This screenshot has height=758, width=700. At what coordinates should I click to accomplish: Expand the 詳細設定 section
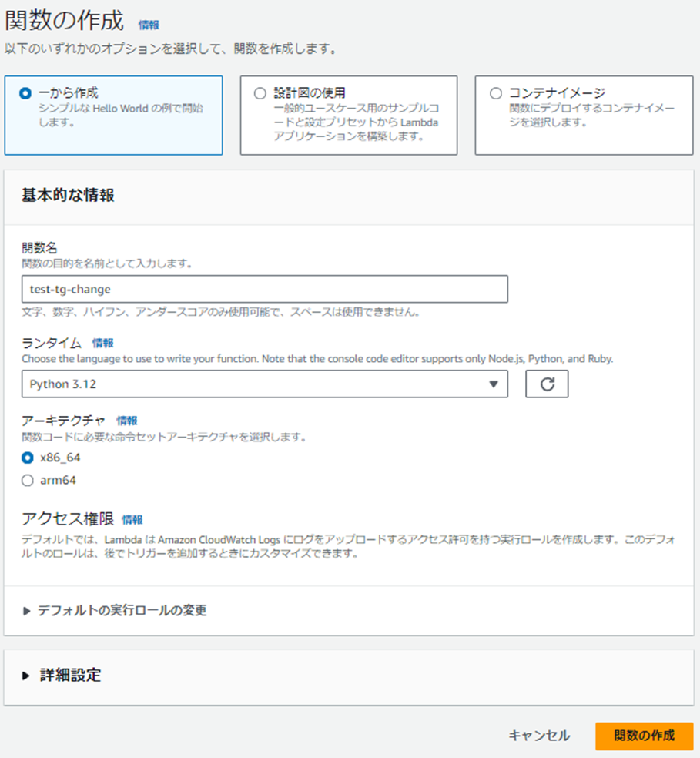62,676
